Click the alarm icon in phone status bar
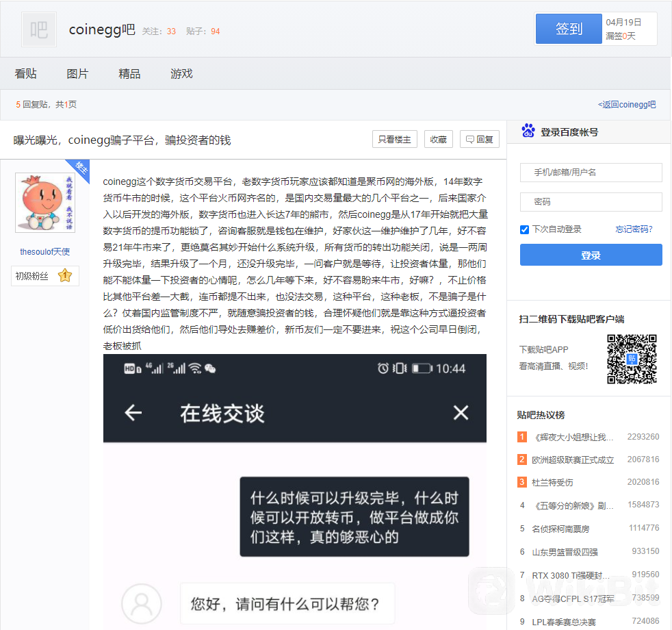 pos(383,368)
